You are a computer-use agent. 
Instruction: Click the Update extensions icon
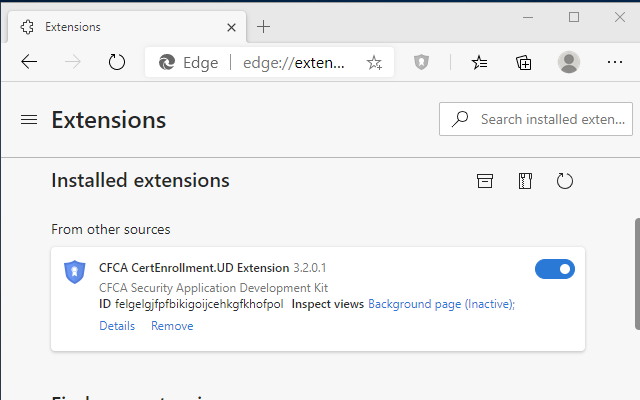(565, 181)
